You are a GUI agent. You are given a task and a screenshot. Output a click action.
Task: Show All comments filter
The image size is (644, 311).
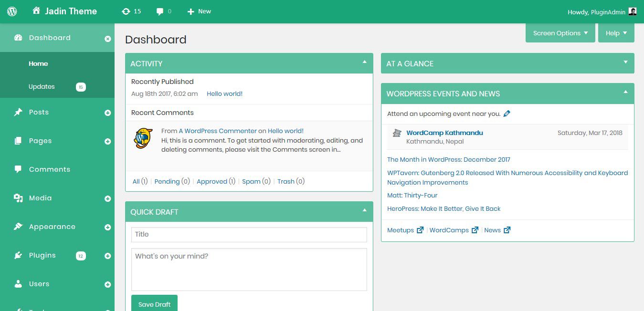136,181
